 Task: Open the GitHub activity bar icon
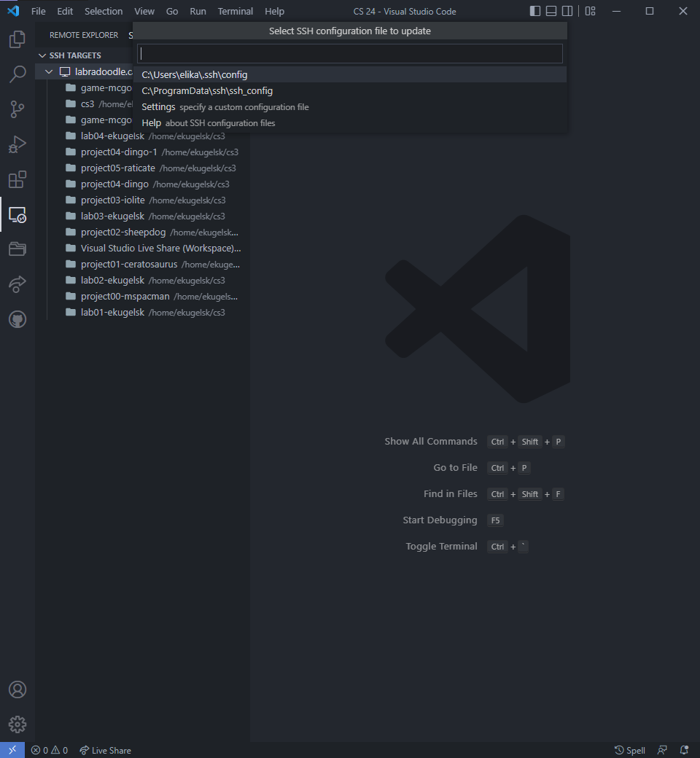pos(17,319)
